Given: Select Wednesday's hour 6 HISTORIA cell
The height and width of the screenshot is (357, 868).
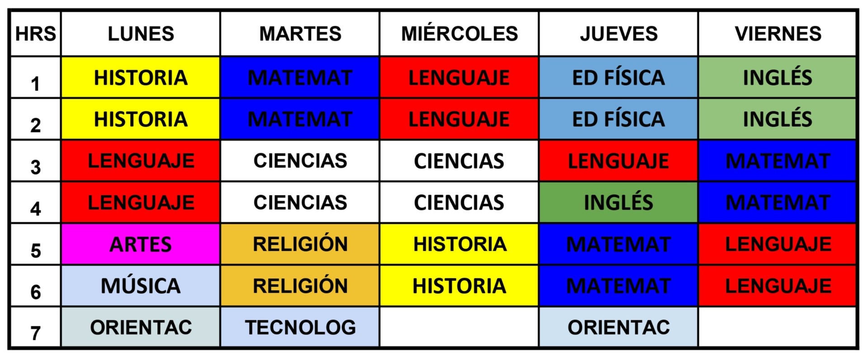Looking at the screenshot, I should (459, 286).
